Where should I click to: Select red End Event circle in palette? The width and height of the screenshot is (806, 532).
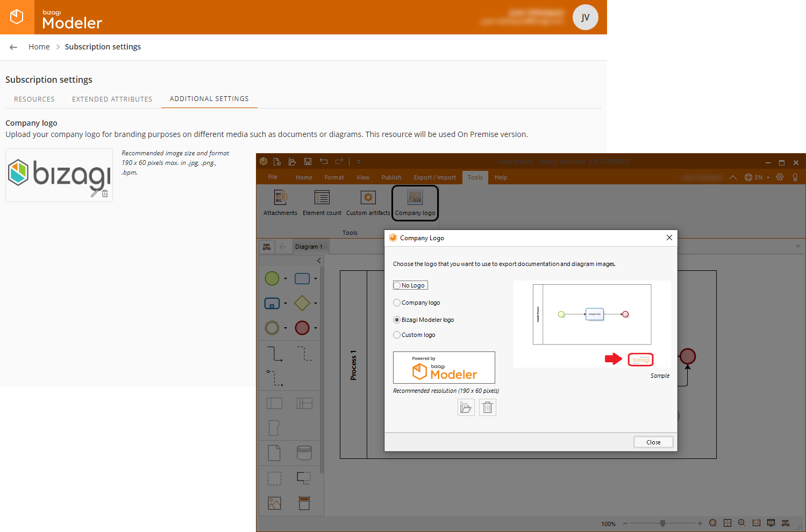tap(302, 327)
